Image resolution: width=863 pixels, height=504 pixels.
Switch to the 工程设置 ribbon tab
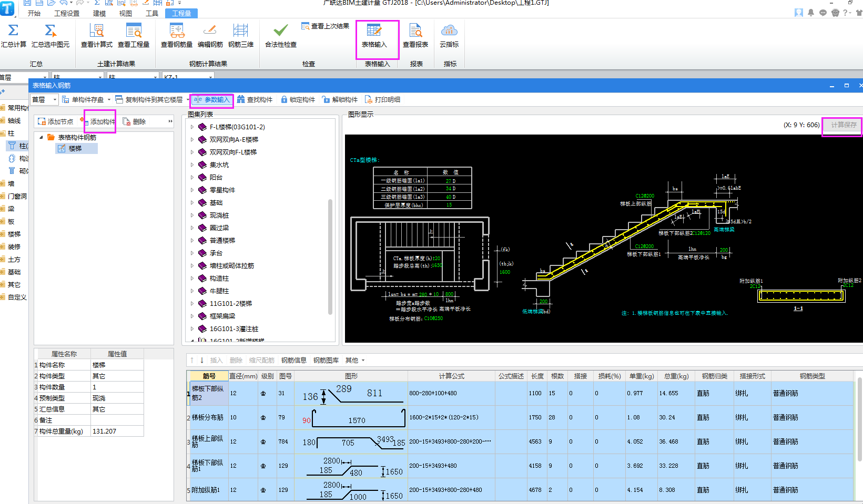tap(67, 13)
